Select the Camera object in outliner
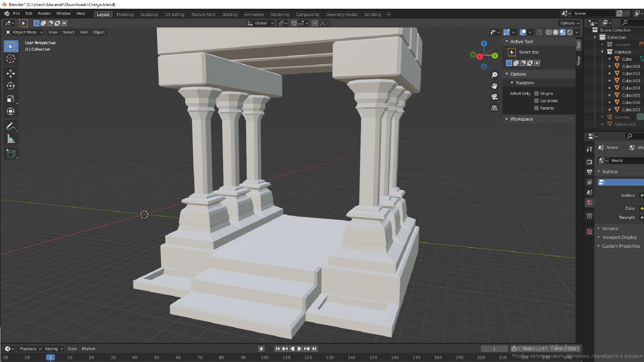The width and height of the screenshot is (644, 362). point(622,117)
